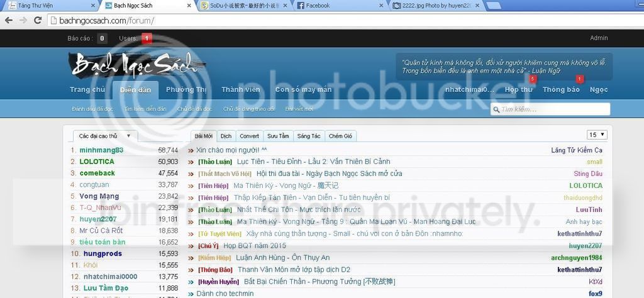644x298 pixels.
Task: Open the 'Các đại cao thủ' dropdown
Action: coord(104,136)
